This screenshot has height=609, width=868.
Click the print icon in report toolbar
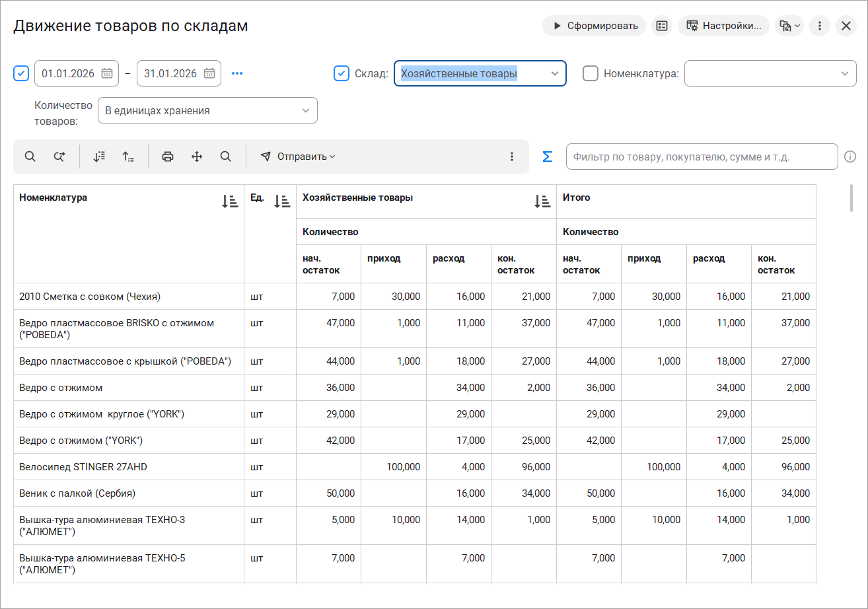pos(168,157)
